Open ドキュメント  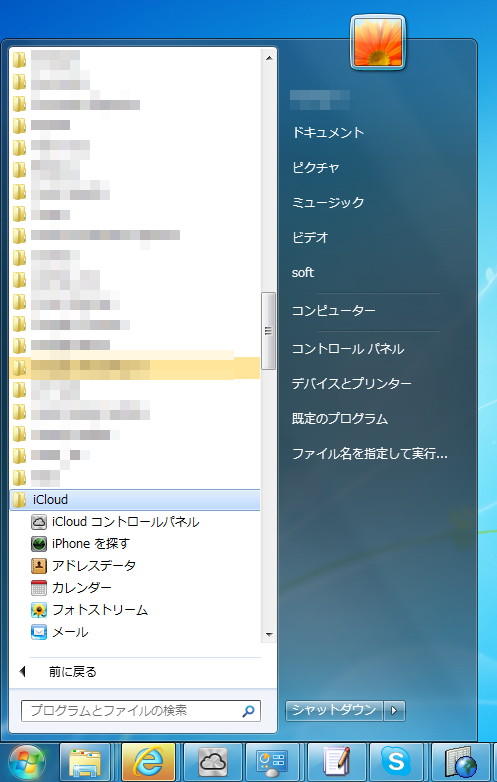coord(328,133)
